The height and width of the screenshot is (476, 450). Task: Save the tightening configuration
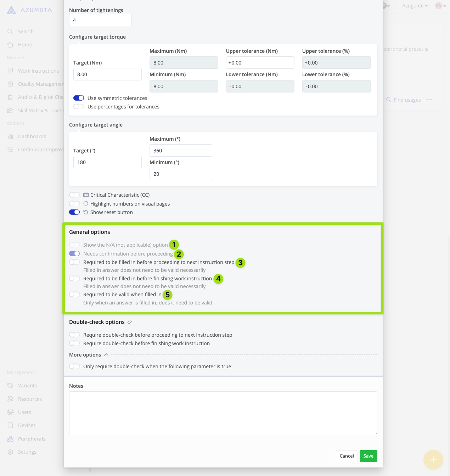click(368, 456)
